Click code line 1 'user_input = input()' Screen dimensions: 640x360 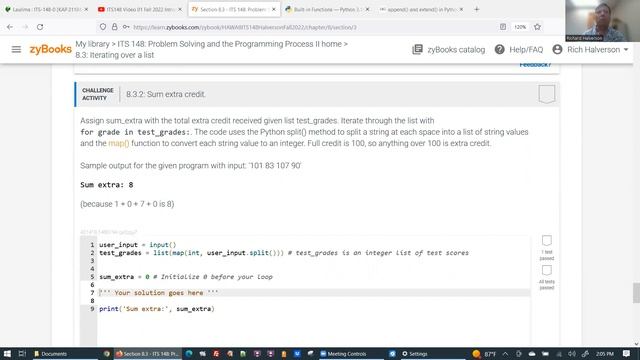click(x=138, y=244)
